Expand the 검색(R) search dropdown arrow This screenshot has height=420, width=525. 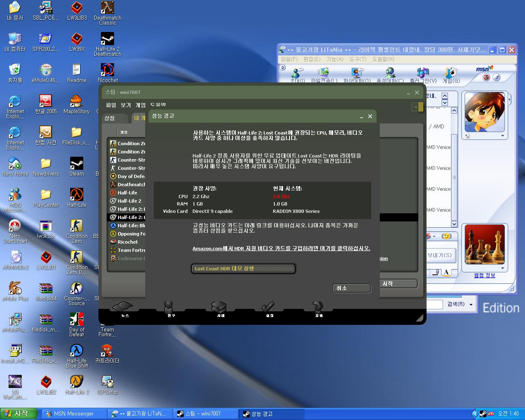471,304
